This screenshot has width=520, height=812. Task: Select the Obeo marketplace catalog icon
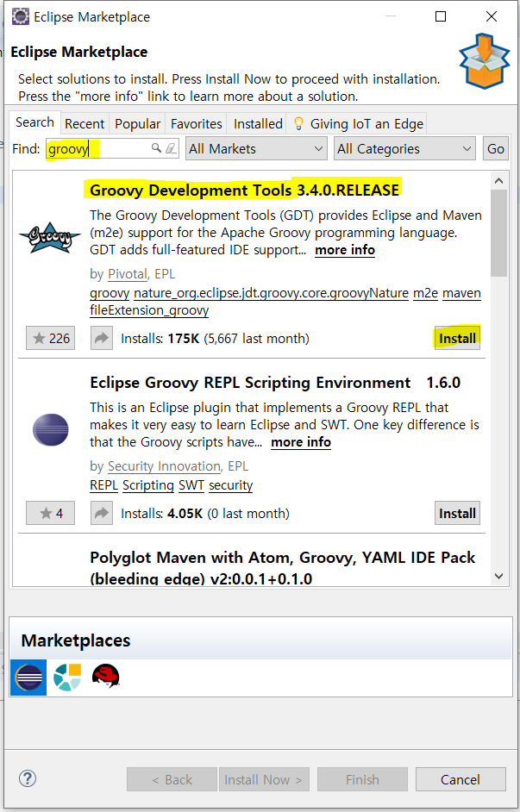67,678
